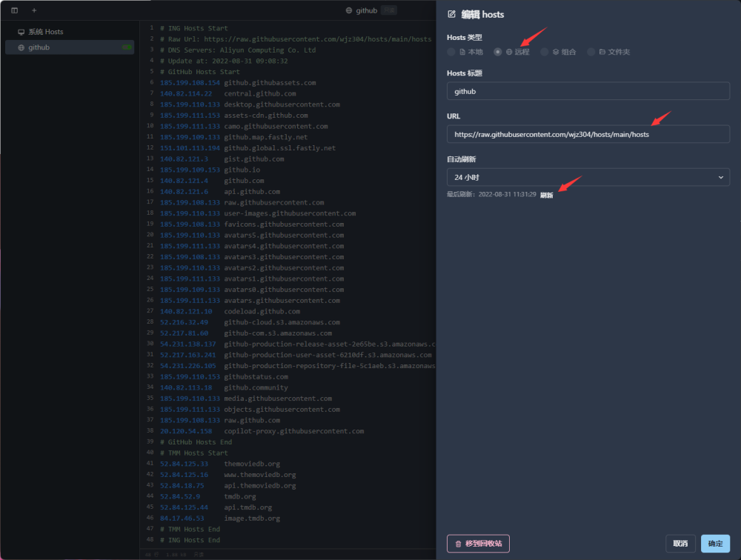
Task: Click the trash icon on 移到回收站
Action: pyautogui.click(x=458, y=544)
